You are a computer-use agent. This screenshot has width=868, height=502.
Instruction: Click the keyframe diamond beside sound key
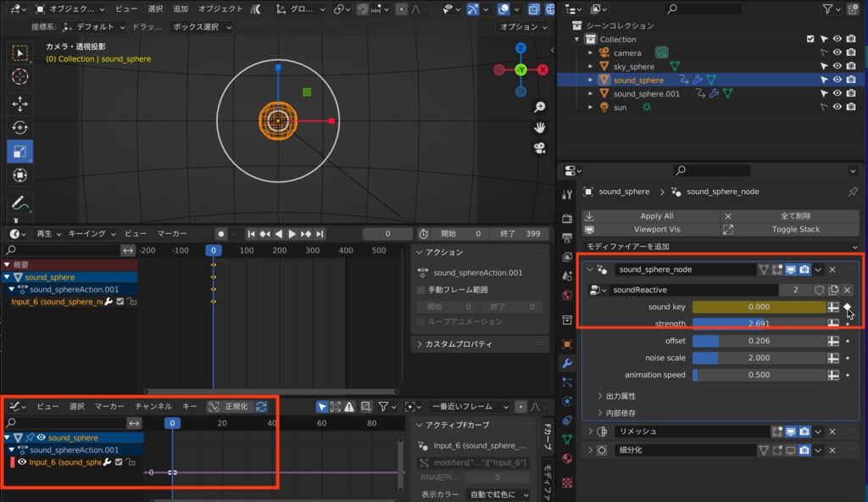click(847, 307)
